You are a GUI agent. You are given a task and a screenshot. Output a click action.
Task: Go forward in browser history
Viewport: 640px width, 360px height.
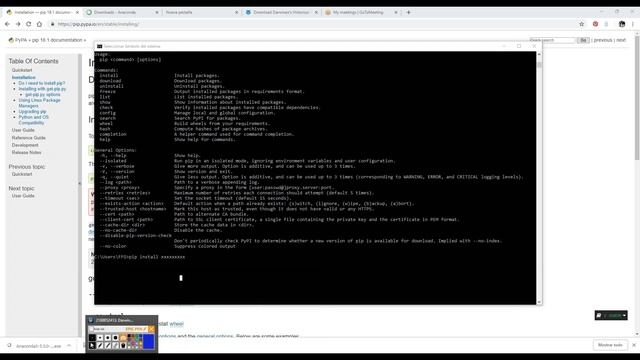18,24
